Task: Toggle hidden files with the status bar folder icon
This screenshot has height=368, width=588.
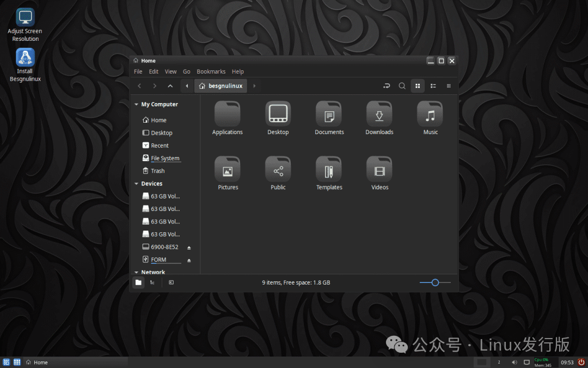Action: click(138, 282)
